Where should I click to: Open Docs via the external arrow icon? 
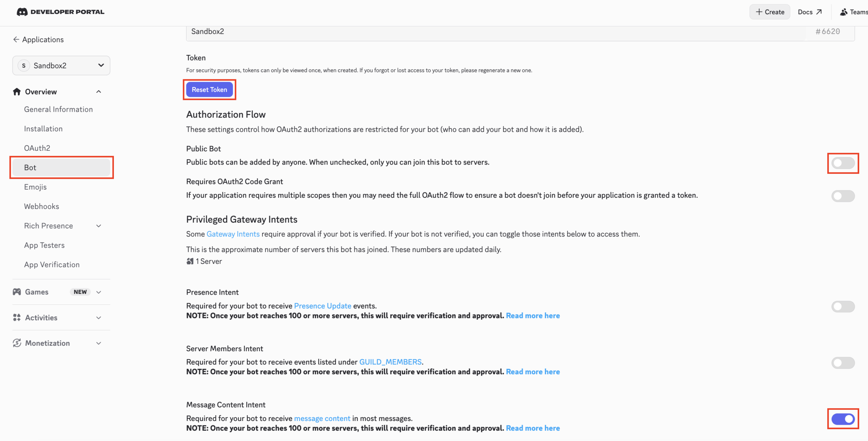point(819,12)
